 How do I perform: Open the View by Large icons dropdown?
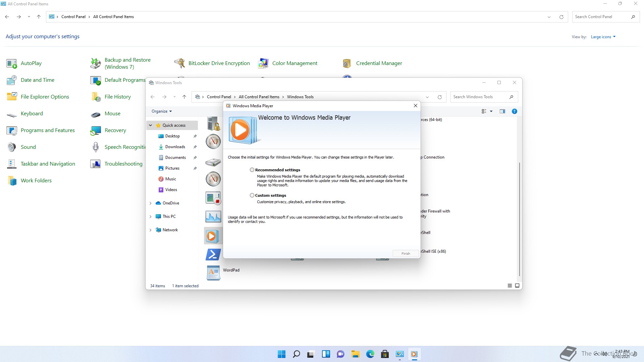[603, 37]
